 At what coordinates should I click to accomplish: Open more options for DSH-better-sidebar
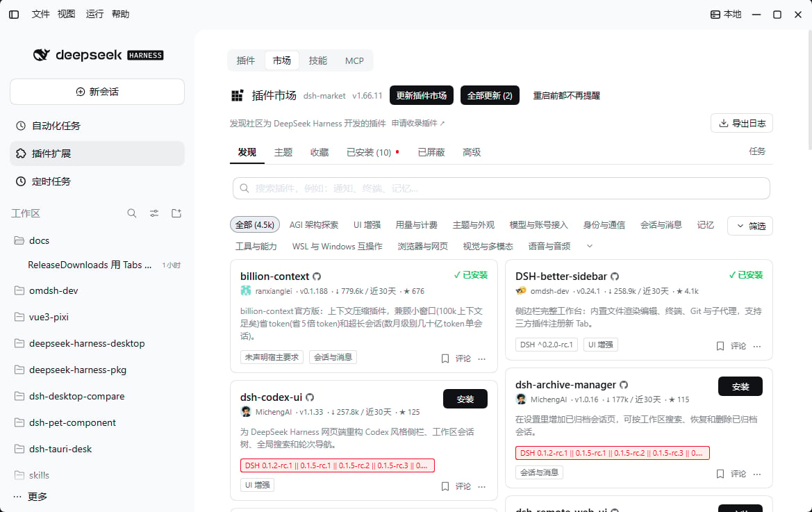tap(757, 346)
